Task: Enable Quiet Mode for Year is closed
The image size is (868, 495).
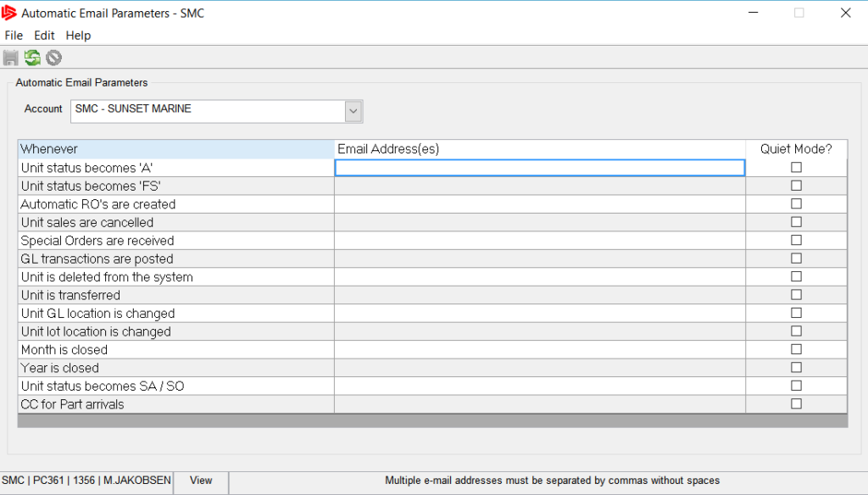Action: (x=796, y=366)
